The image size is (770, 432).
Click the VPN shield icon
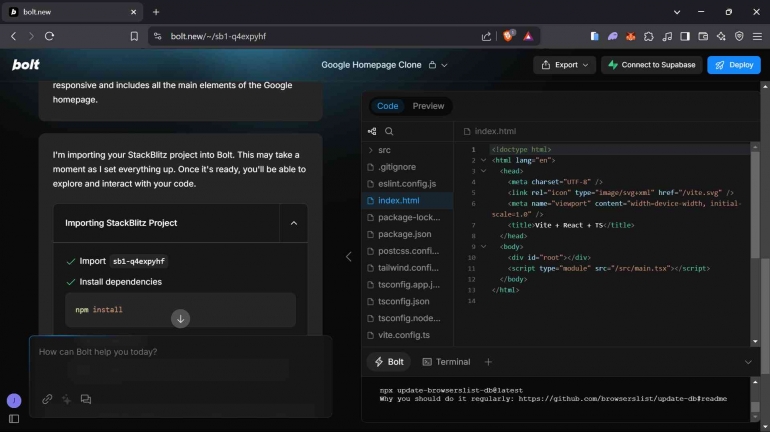[x=739, y=36]
